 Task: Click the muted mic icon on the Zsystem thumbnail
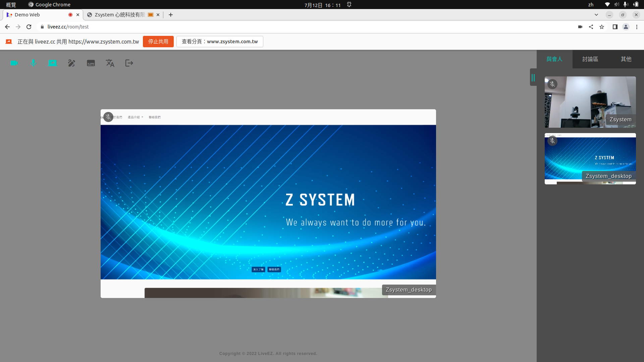point(552,84)
